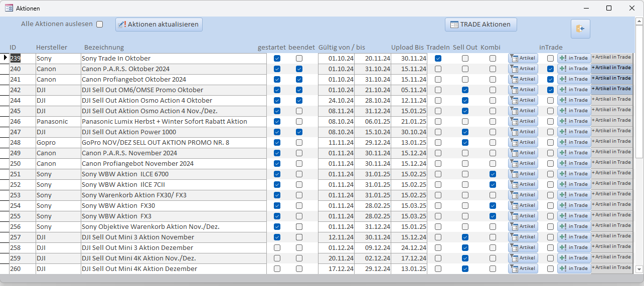
Task: Click the Bezeichnung column label
Action: click(x=104, y=47)
